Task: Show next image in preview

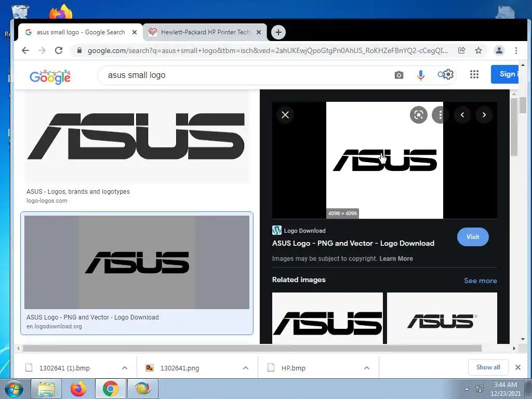Action: click(x=484, y=115)
